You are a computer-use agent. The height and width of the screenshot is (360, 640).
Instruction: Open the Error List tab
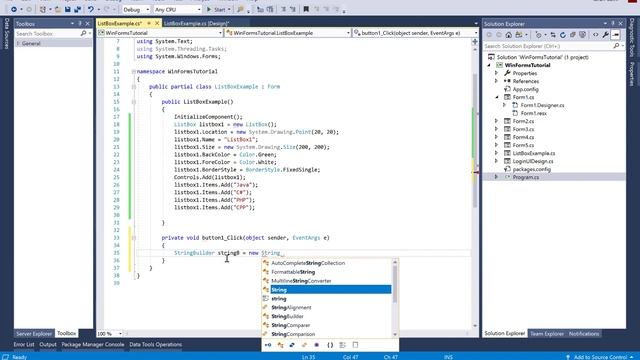pos(24,345)
